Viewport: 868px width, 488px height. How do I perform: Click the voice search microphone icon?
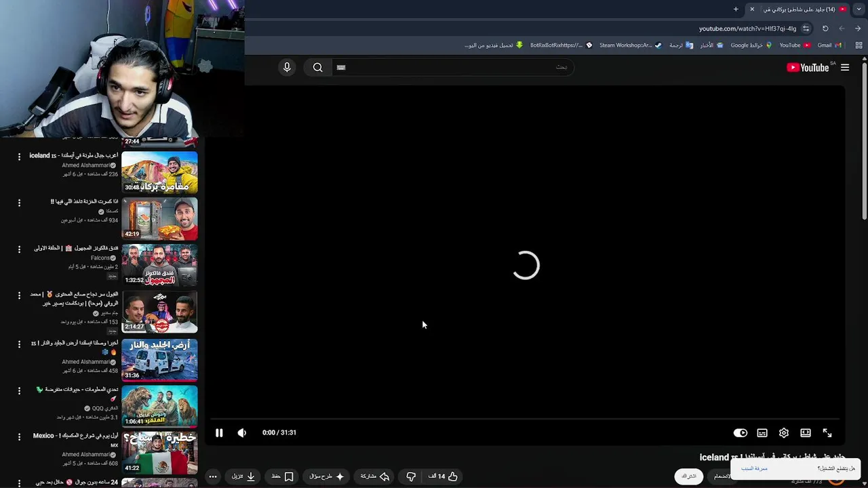pos(287,67)
